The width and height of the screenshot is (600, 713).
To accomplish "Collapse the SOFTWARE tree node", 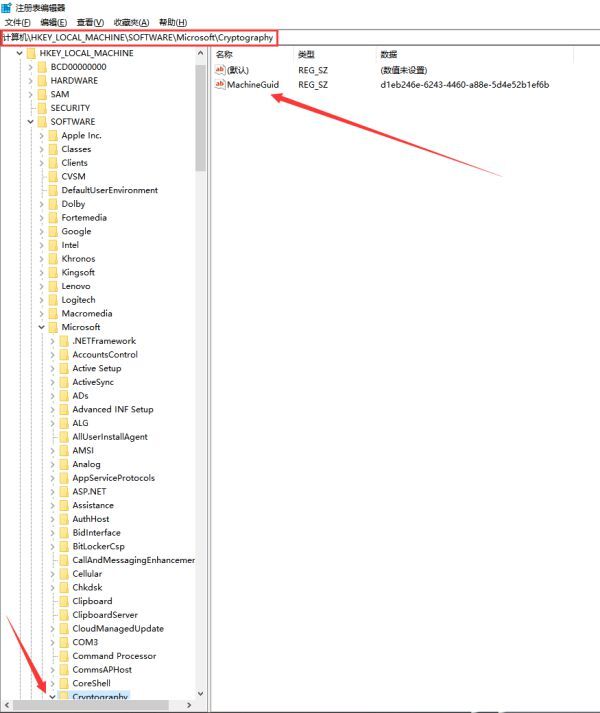I will click(x=30, y=122).
